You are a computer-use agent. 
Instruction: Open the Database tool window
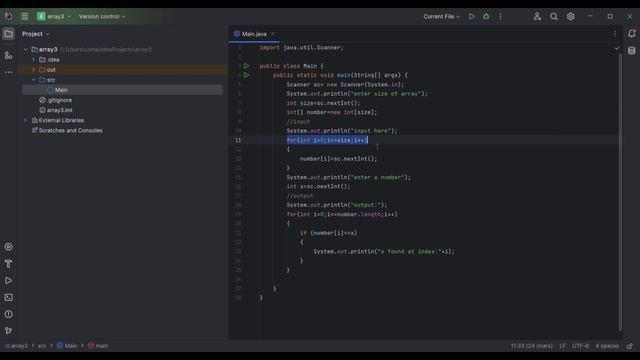[631, 51]
